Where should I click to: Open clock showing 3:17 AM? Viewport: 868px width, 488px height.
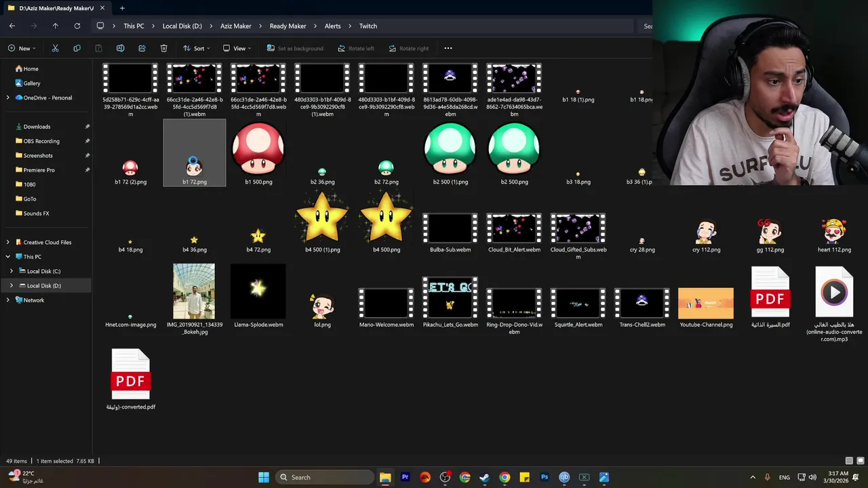837,477
